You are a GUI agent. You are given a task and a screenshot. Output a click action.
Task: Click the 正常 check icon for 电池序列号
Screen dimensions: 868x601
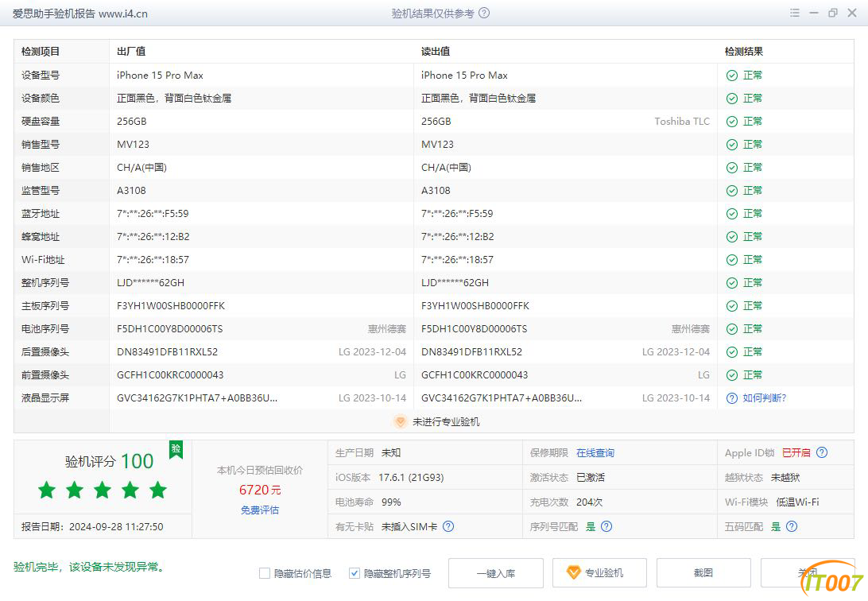[732, 329]
